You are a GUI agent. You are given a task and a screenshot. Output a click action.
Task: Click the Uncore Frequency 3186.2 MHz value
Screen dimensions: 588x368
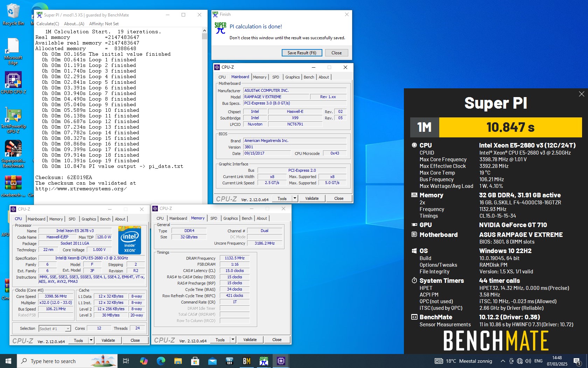click(265, 243)
